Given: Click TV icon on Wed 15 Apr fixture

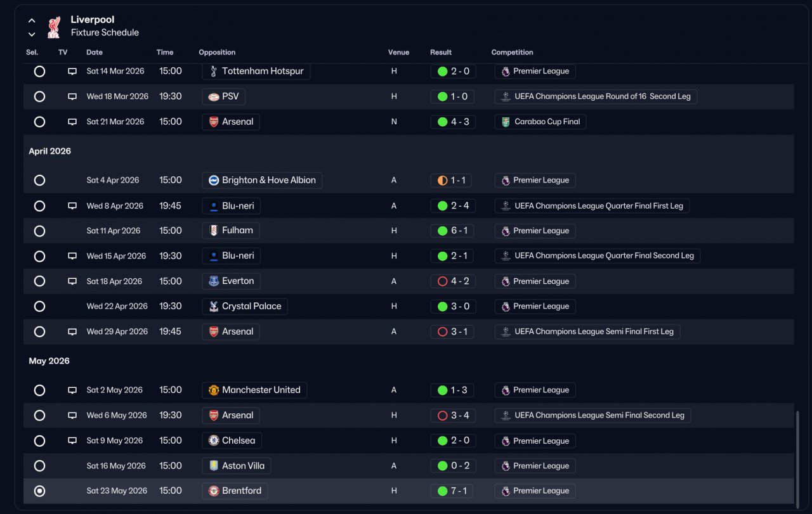Looking at the screenshot, I should 72,256.
